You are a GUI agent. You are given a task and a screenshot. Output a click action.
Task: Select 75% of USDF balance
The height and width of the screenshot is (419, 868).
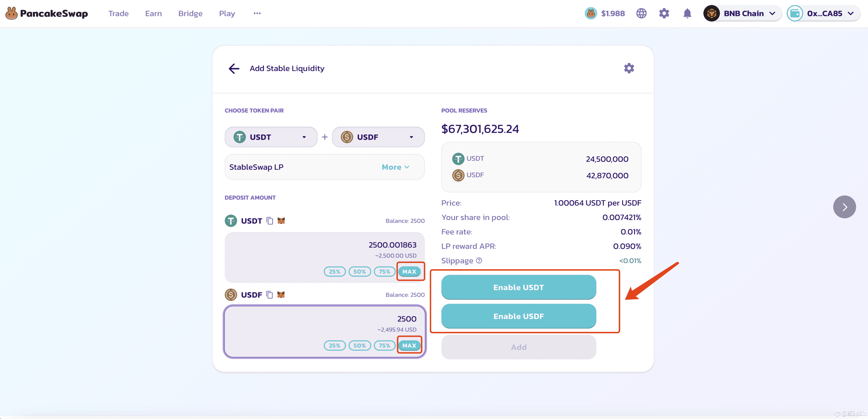point(384,346)
